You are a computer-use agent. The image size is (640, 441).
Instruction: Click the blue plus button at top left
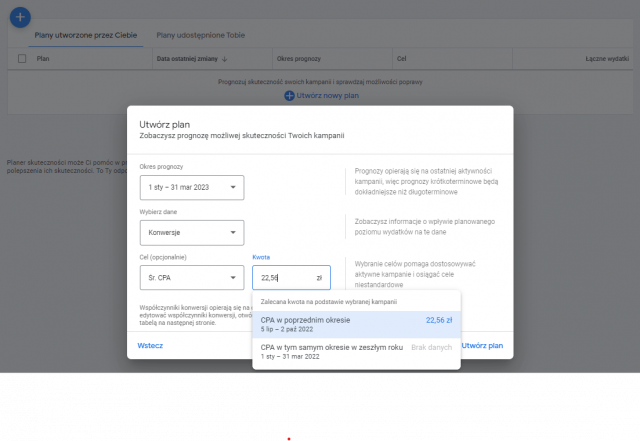click(x=20, y=17)
